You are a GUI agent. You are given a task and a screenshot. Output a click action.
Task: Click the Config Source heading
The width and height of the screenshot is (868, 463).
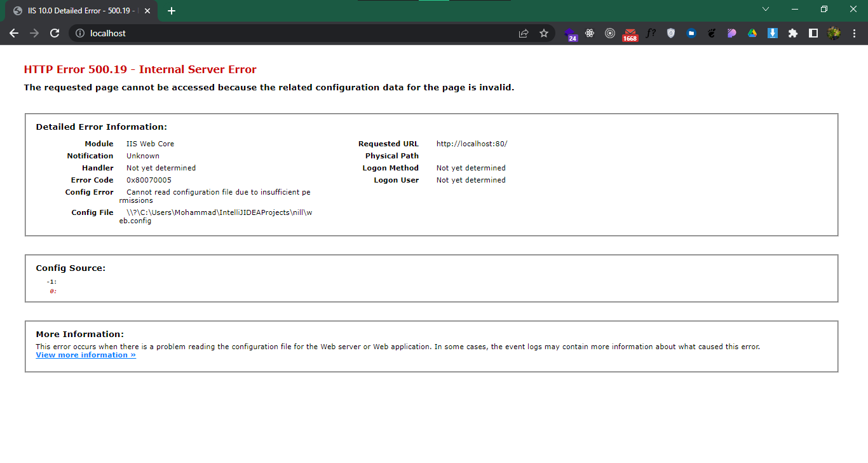[71, 268]
